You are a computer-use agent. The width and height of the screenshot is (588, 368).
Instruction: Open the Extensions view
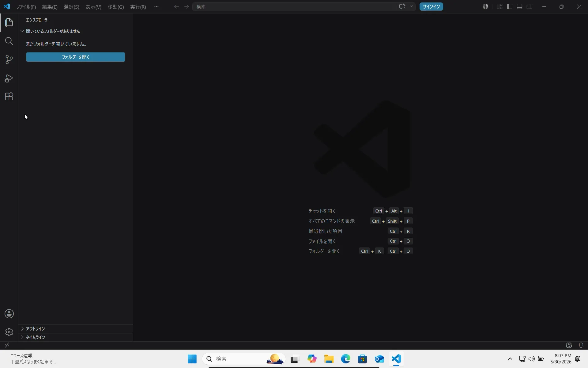click(x=9, y=97)
